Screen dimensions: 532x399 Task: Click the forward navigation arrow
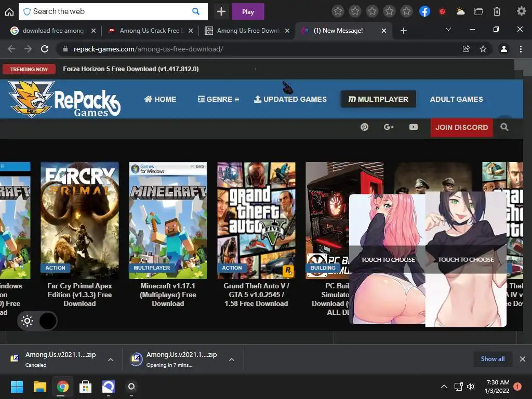[x=28, y=49]
